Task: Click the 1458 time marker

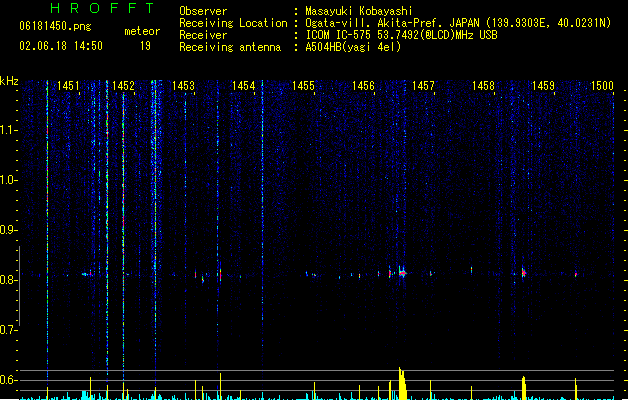Action: 483,86
